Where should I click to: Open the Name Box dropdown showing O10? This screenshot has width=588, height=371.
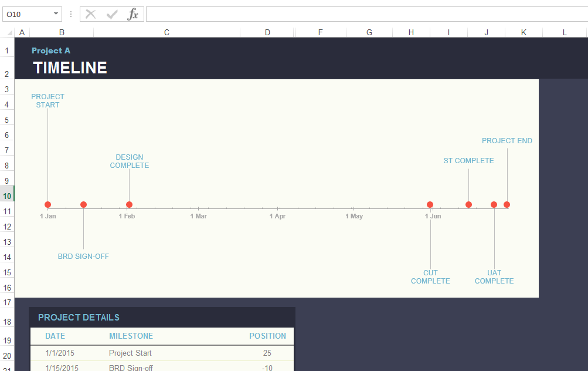[x=57, y=14]
